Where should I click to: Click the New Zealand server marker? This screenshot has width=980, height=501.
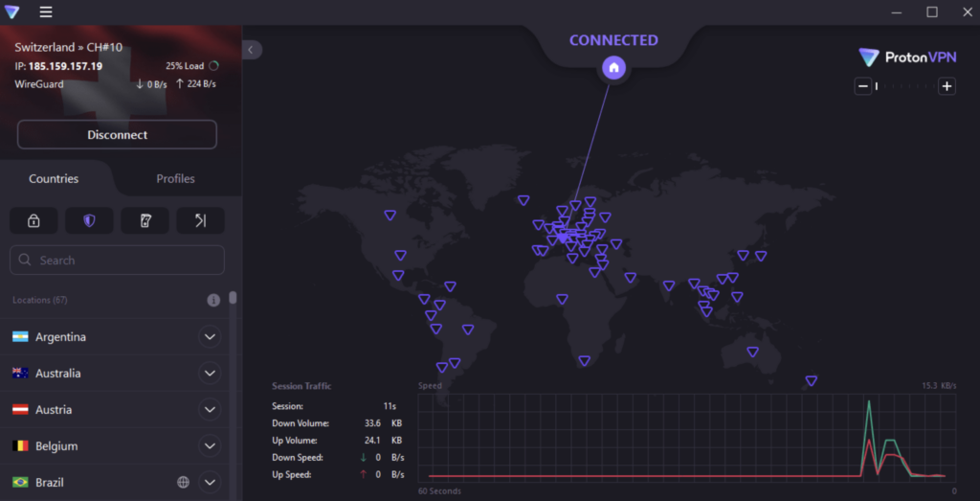(812, 380)
